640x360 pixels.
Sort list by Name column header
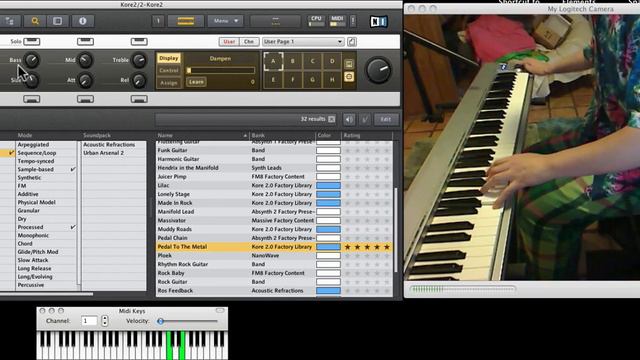pos(202,135)
